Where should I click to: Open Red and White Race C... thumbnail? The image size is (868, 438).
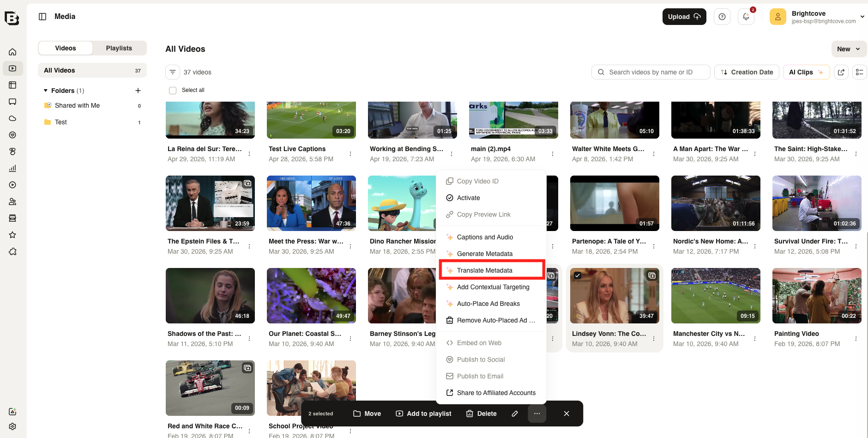click(210, 388)
